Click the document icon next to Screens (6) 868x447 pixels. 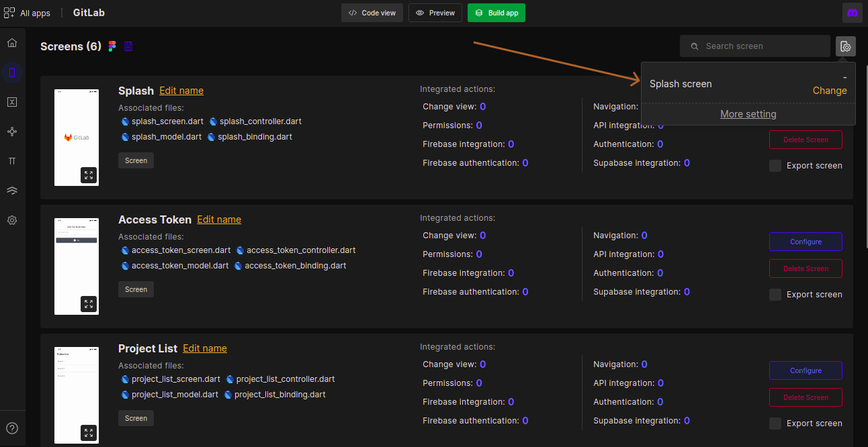click(128, 46)
